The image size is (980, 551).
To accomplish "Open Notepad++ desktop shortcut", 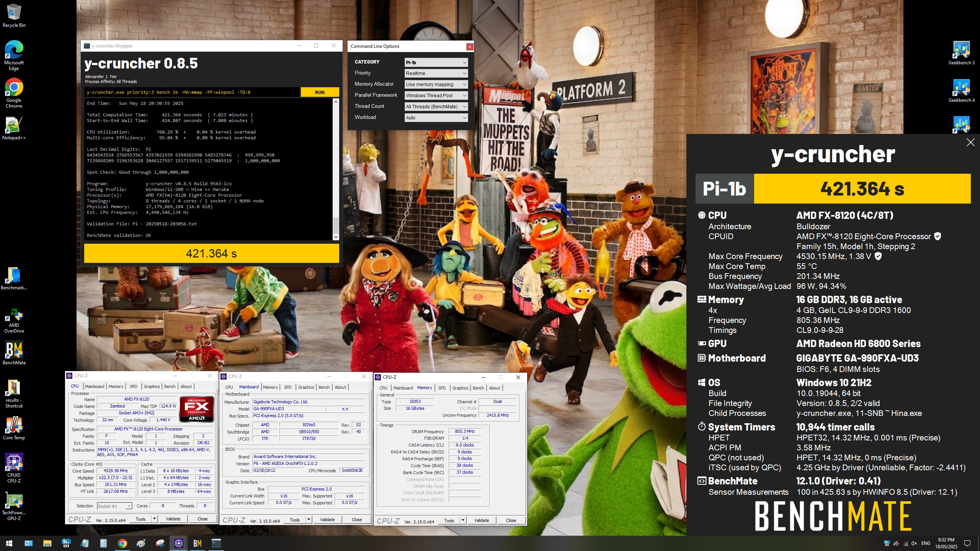I will coord(14,128).
